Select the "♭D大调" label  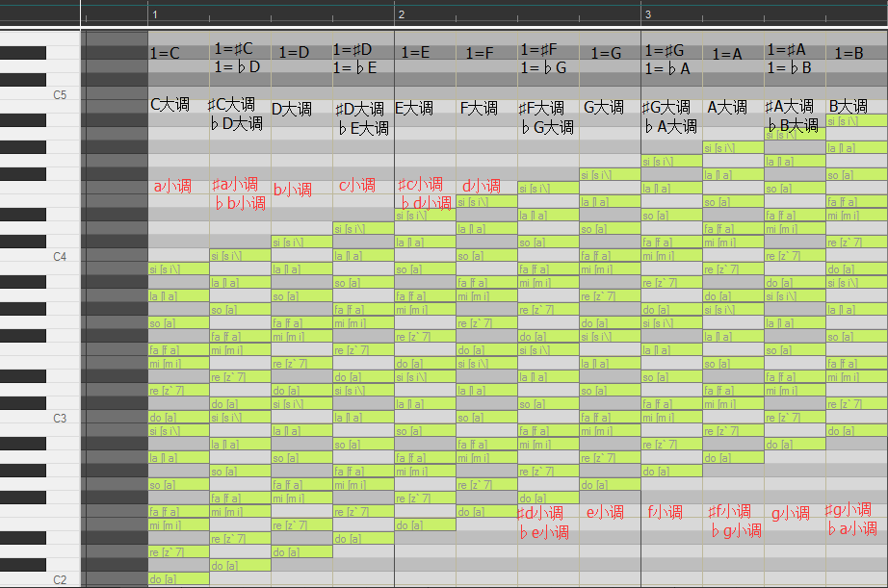pos(237,123)
